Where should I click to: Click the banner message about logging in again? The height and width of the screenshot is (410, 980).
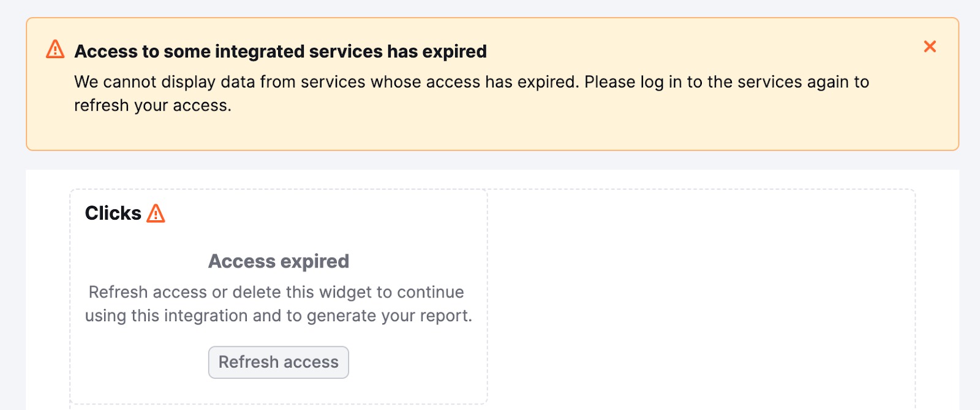coord(472,93)
